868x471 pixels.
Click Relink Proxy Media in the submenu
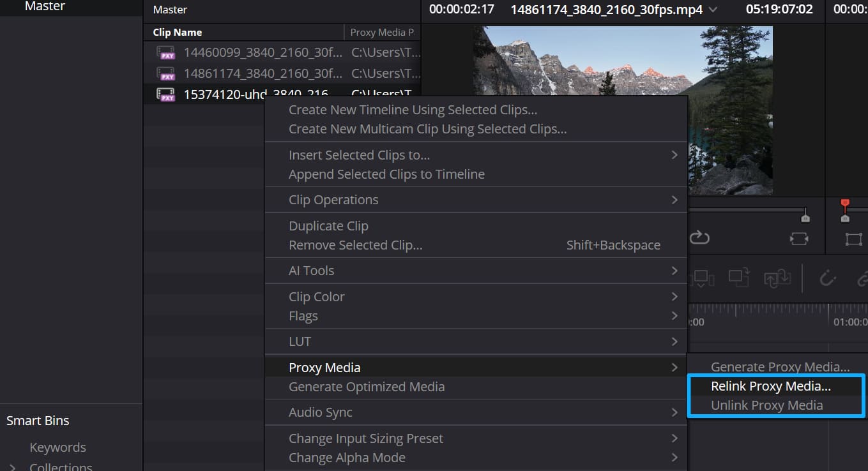click(770, 385)
